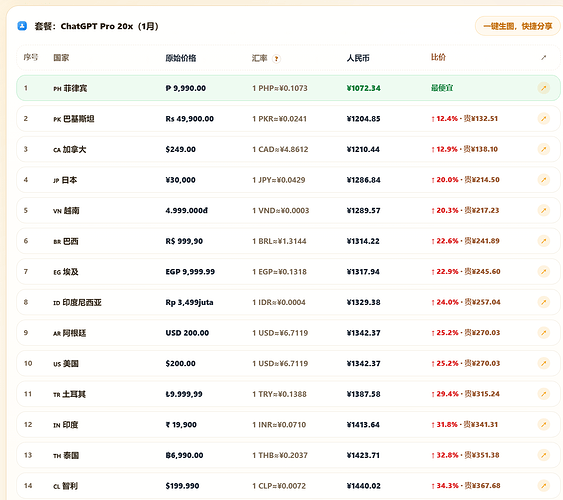This screenshot has height=500, width=563.
Task: Open share link icon for 智利 row
Action: [x=544, y=486]
